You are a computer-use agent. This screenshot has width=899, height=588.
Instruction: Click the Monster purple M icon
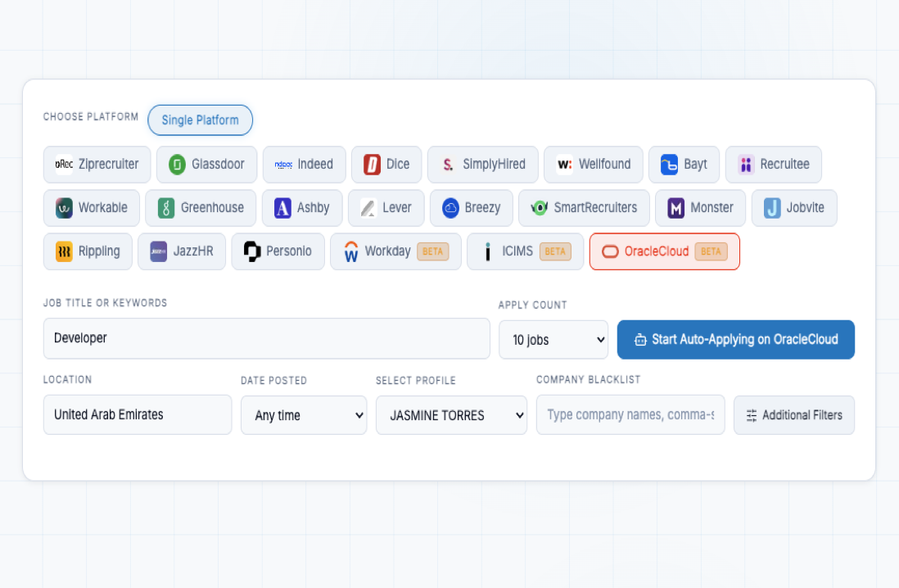675,208
